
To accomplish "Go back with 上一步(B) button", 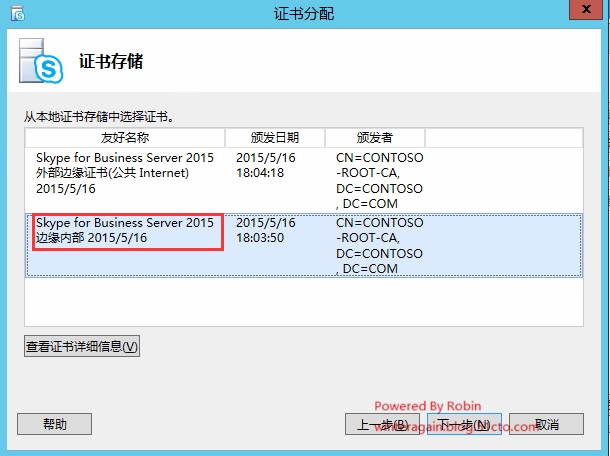I will 382,424.
